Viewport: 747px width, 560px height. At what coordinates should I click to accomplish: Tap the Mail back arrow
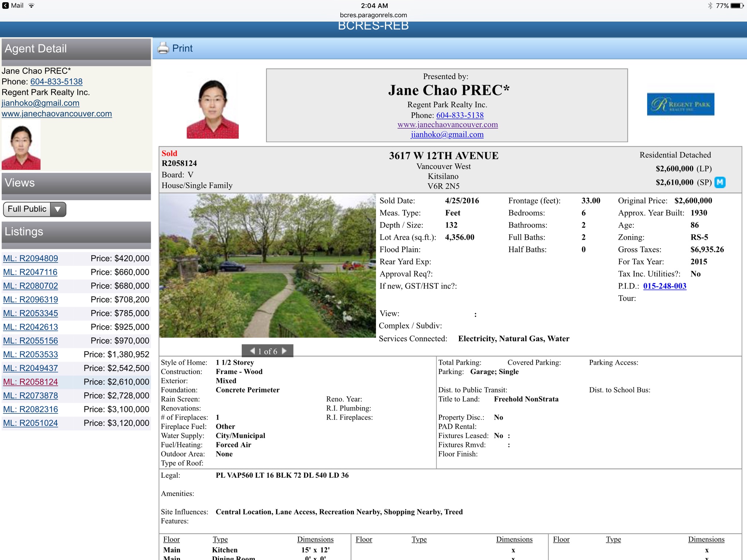[5, 5]
